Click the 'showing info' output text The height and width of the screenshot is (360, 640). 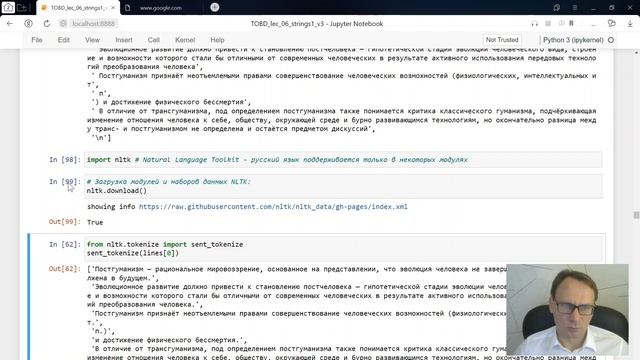[111, 207]
